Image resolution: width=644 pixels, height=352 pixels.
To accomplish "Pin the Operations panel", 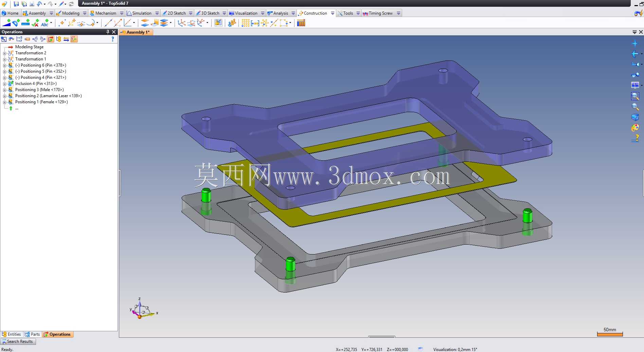I will pyautogui.click(x=108, y=32).
